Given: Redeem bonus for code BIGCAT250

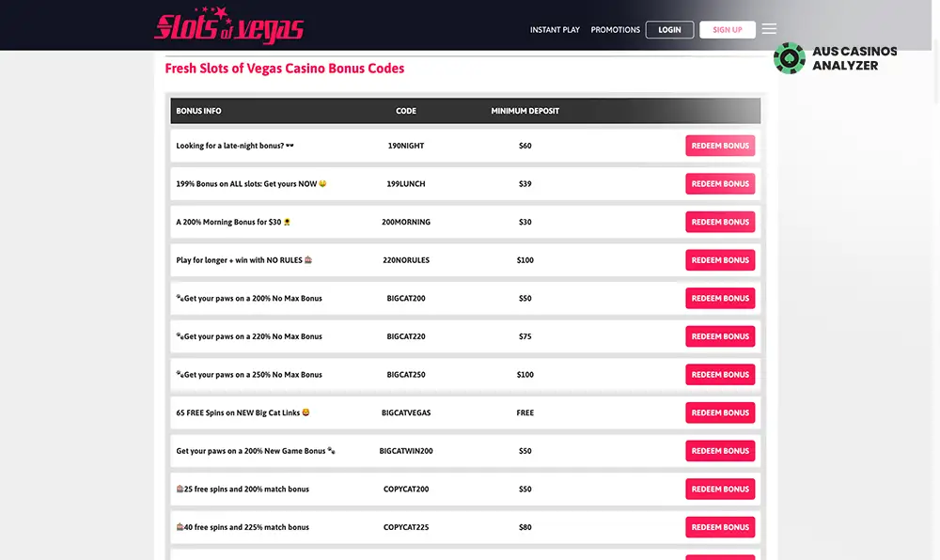Looking at the screenshot, I should point(720,375).
